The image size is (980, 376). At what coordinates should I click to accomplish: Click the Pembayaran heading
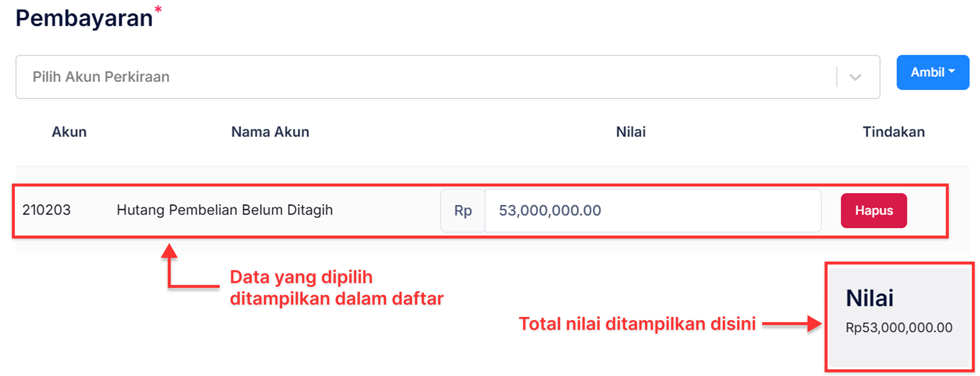click(84, 17)
